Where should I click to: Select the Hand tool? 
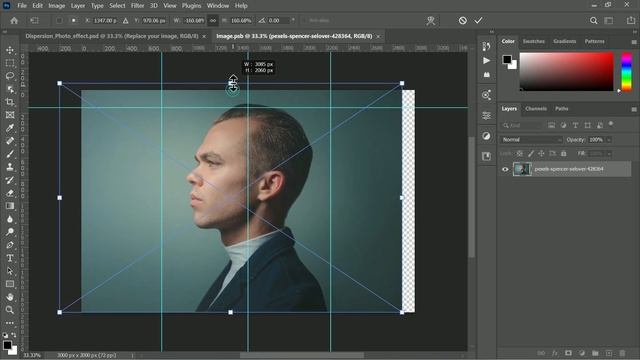tap(10, 297)
